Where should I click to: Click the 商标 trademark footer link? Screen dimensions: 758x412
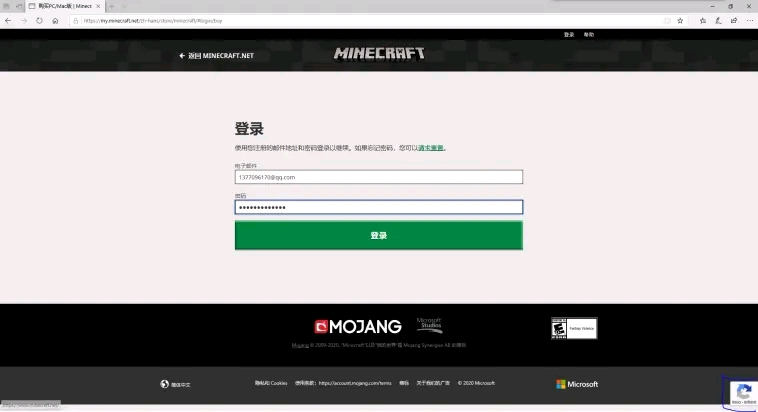click(404, 383)
